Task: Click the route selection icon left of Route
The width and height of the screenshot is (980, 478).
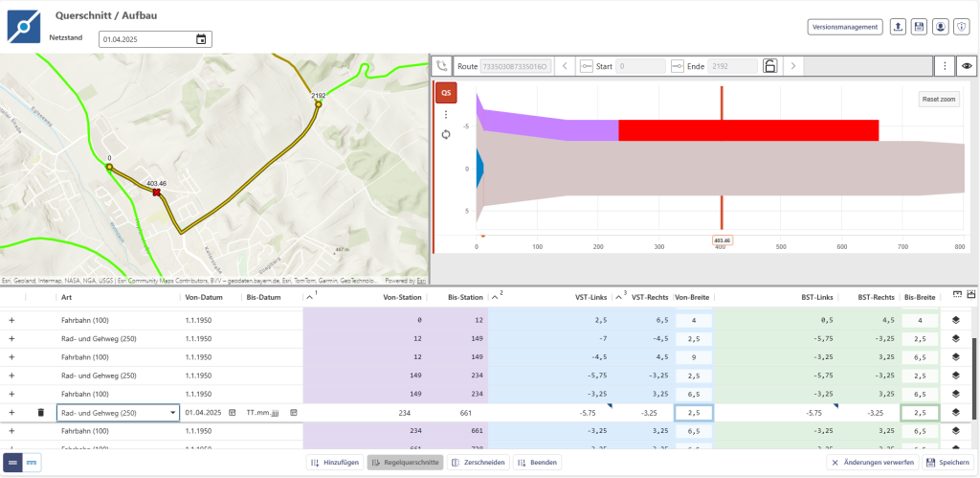Action: [x=441, y=66]
